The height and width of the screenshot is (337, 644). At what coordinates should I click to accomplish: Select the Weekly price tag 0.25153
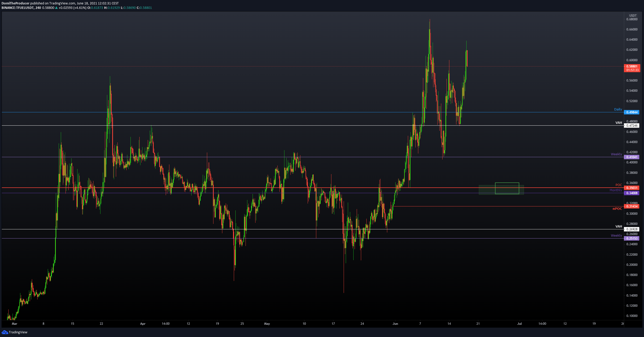pyautogui.click(x=631, y=238)
